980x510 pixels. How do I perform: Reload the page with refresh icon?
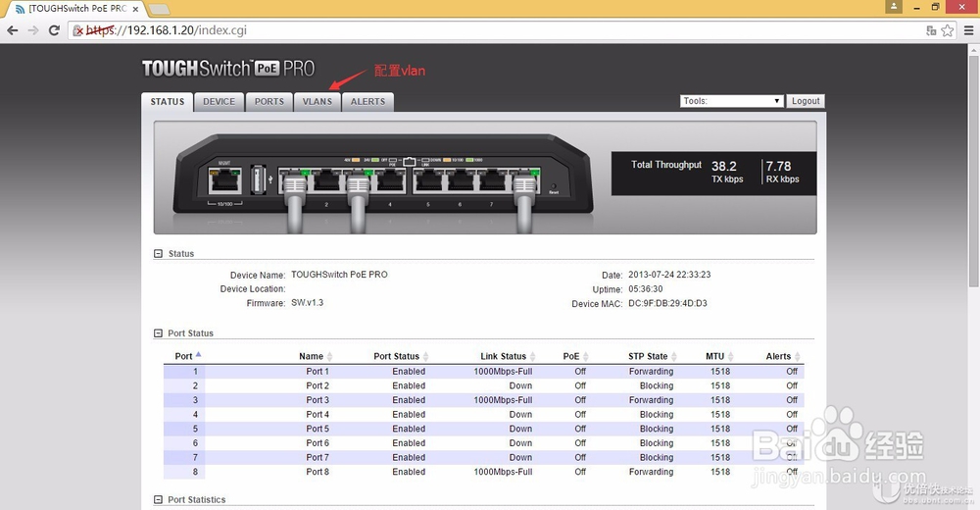click(x=54, y=30)
